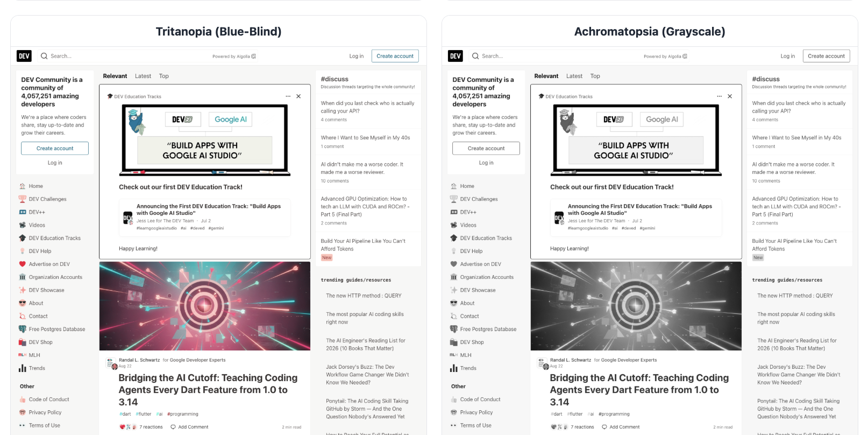868x435 pixels.
Task: Click Home icon in Achromatopsia sidebar
Action: coord(454,186)
